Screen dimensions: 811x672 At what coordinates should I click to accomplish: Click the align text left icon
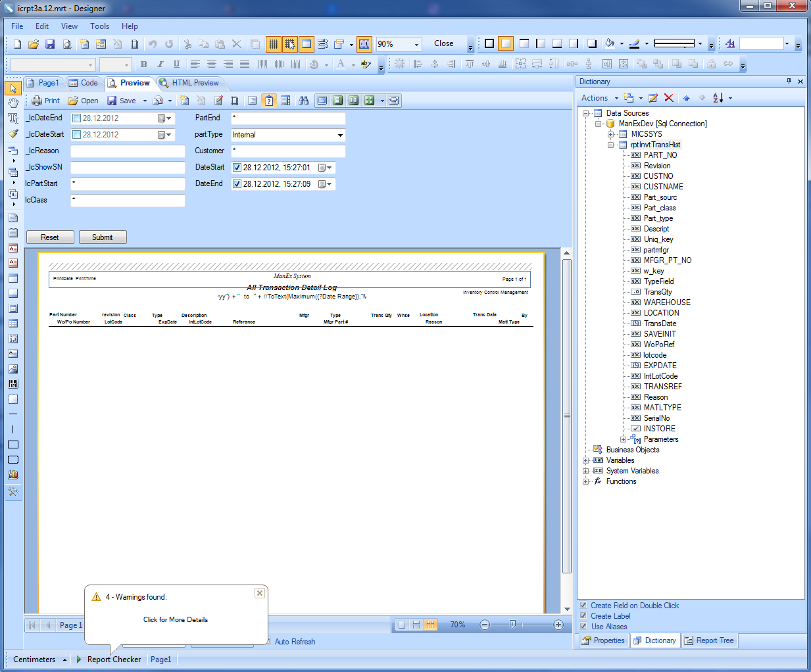(195, 64)
